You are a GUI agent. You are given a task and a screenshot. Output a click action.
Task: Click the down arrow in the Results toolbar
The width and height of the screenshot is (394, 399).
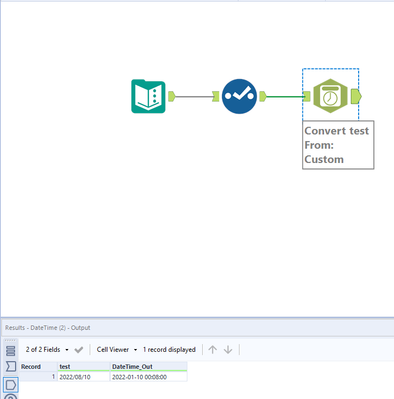(228, 350)
